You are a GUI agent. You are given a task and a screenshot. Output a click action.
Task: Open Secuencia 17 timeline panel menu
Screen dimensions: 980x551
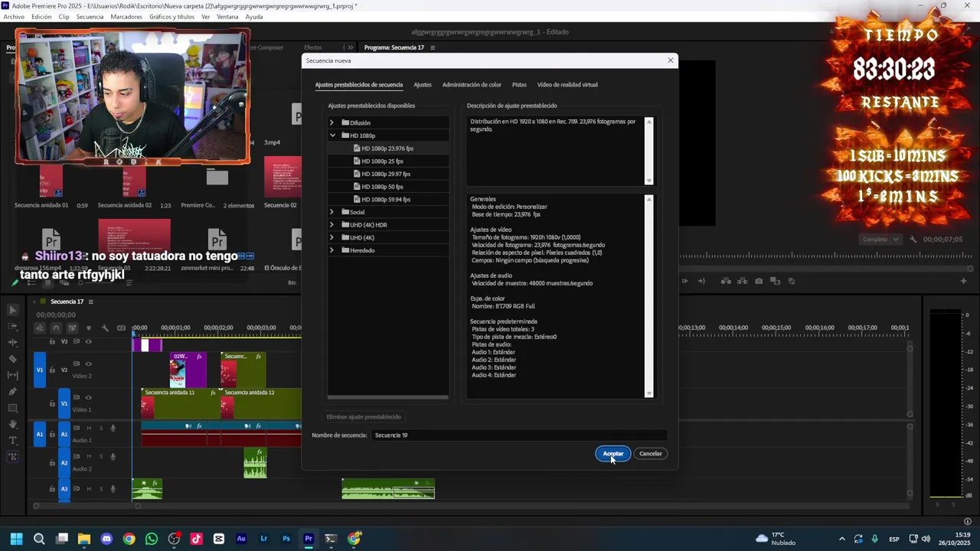click(x=90, y=302)
